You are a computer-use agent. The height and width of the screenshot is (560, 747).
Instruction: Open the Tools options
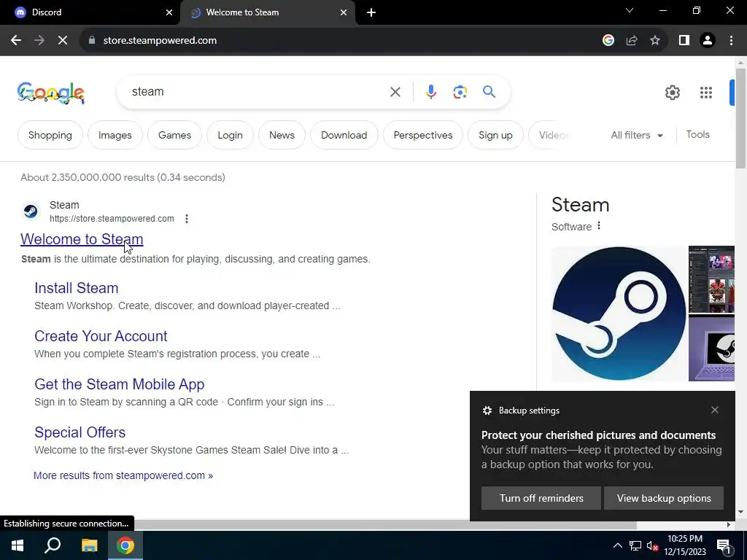698,135
